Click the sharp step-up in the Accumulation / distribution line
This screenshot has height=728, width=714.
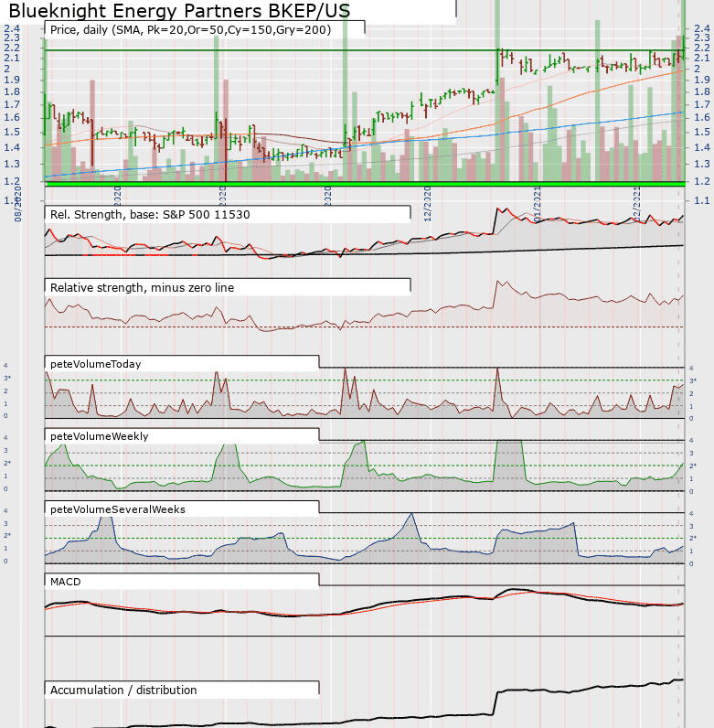pos(495,703)
